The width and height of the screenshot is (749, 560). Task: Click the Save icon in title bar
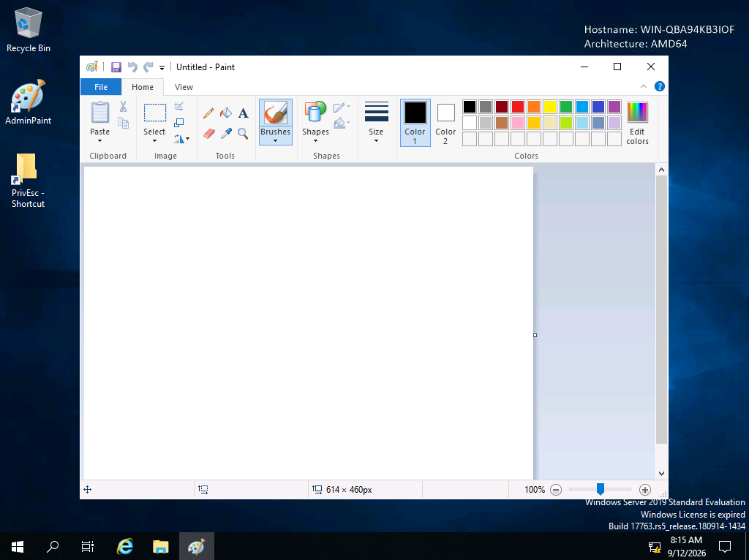click(116, 67)
